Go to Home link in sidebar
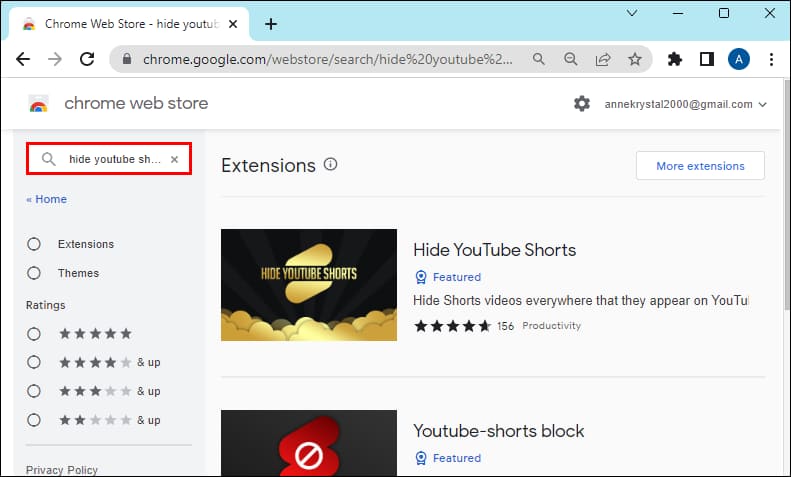The height and width of the screenshot is (477, 791). (x=46, y=199)
